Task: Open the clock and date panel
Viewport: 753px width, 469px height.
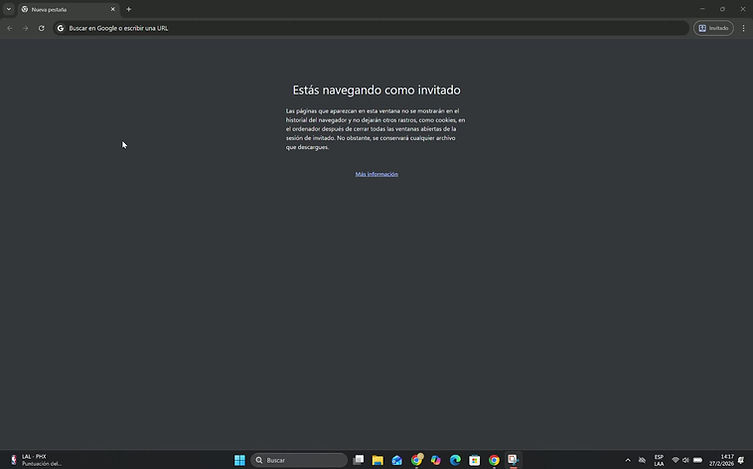Action: [x=721, y=460]
